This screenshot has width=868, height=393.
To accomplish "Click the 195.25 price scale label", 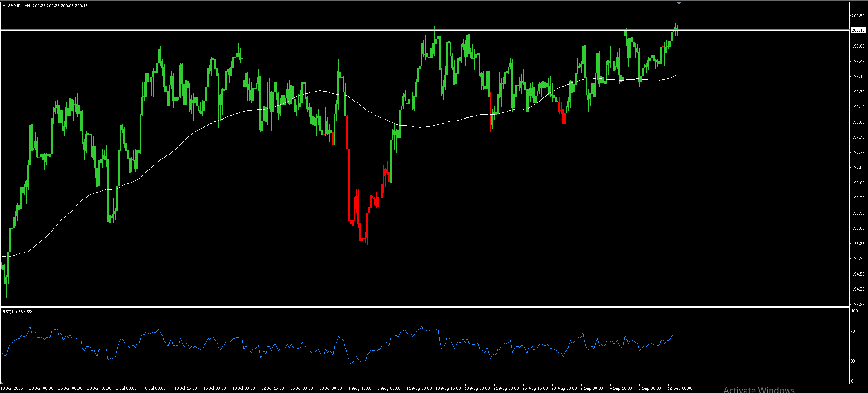I will (x=858, y=244).
